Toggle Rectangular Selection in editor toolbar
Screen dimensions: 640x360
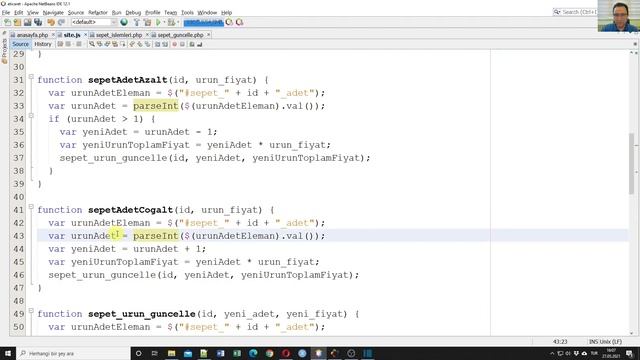click(x=123, y=44)
